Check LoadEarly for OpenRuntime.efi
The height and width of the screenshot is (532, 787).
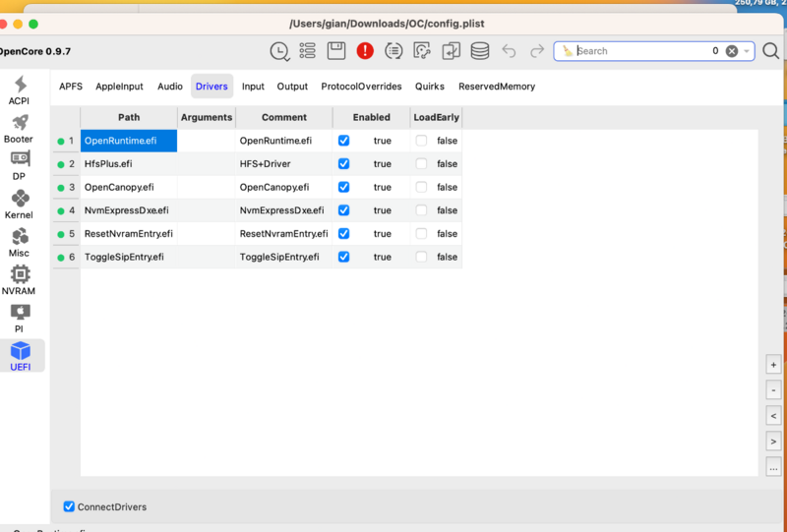422,141
